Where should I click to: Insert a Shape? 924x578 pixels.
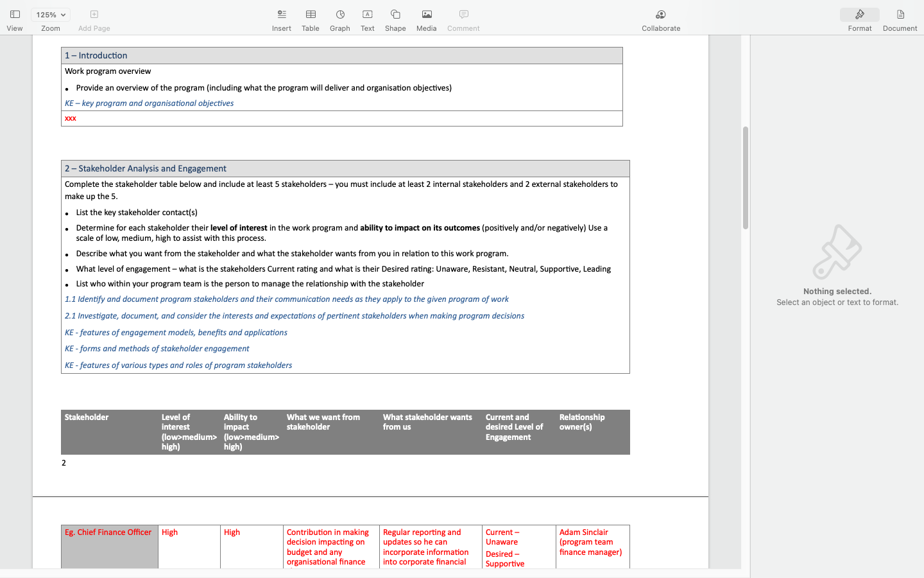[395, 19]
